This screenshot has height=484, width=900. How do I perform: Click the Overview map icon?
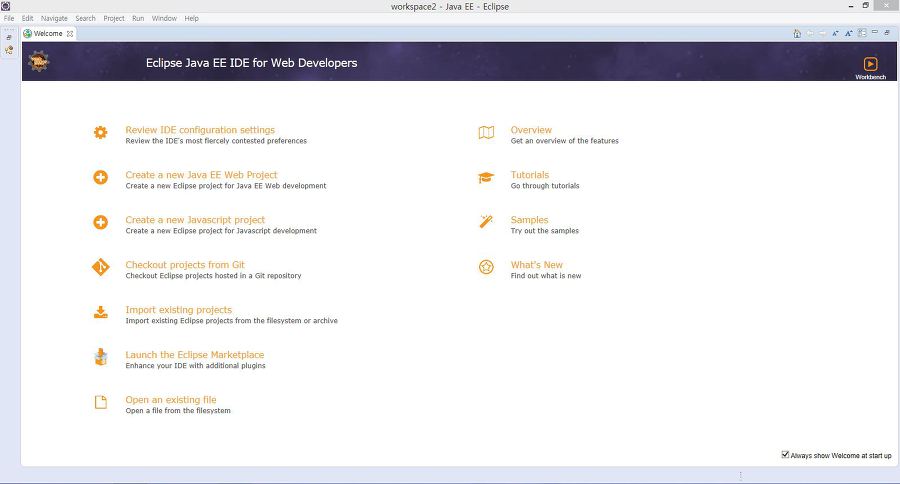point(486,133)
